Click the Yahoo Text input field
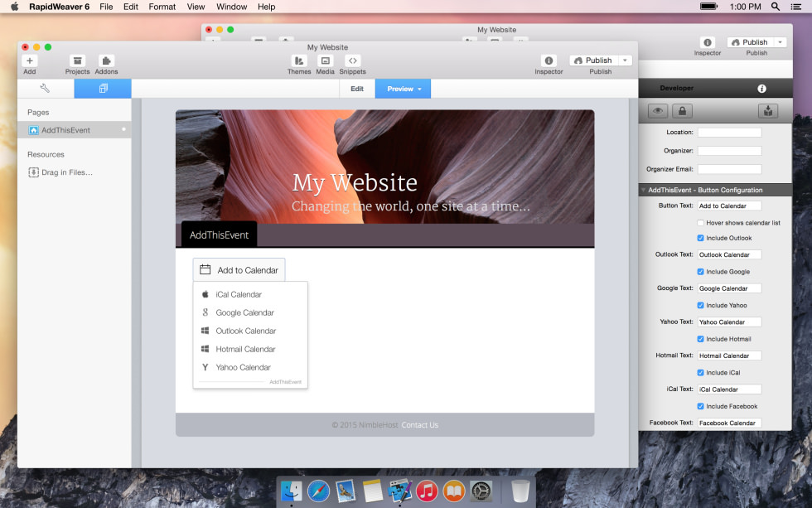Viewport: 812px width, 508px height. coord(729,322)
